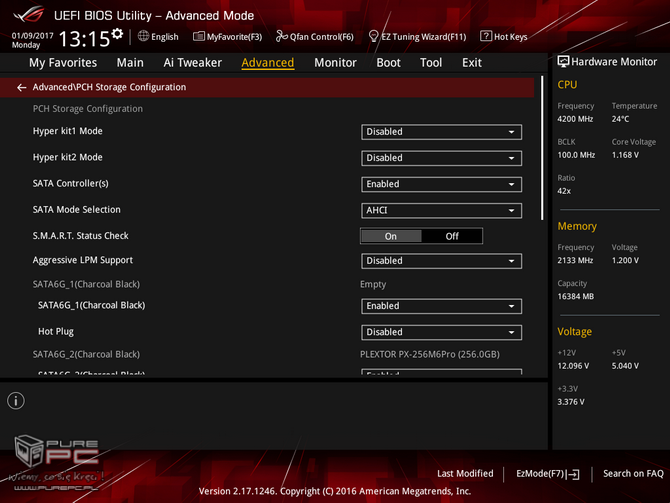Click the CPU frequency 4200 MHz value
This screenshot has height=503, width=670.
click(x=575, y=119)
